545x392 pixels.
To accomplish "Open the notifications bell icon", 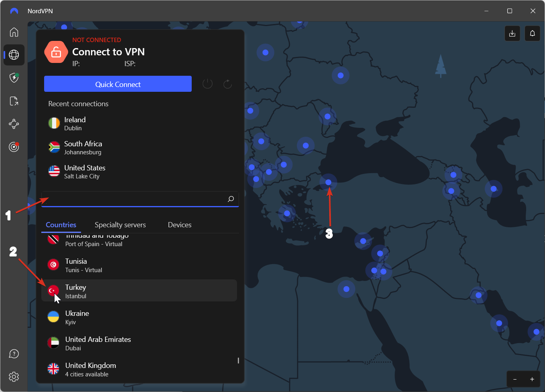I will (533, 34).
